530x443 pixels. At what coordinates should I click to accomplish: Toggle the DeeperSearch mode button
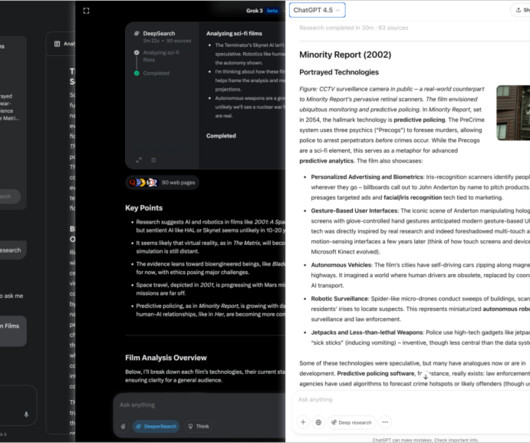156,426
